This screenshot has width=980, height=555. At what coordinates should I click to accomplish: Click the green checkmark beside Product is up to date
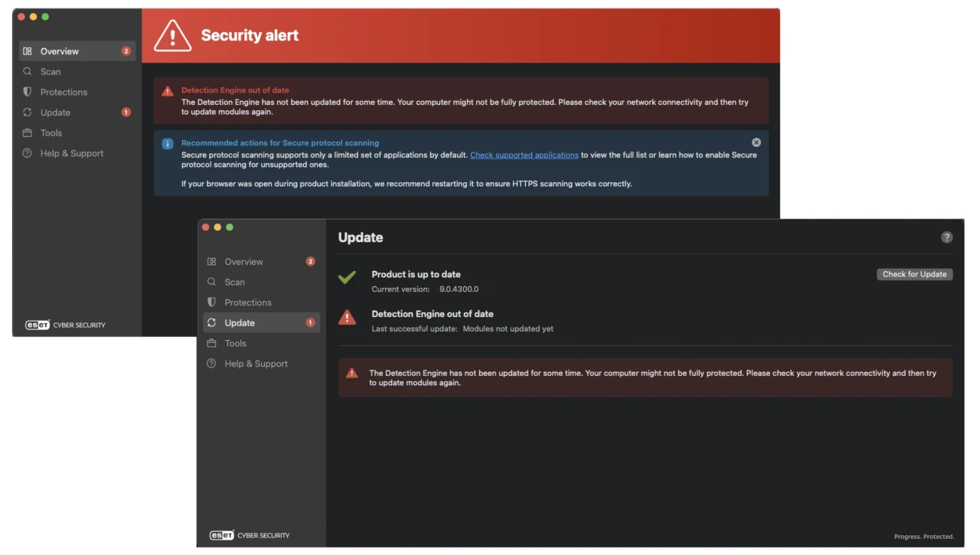point(347,277)
